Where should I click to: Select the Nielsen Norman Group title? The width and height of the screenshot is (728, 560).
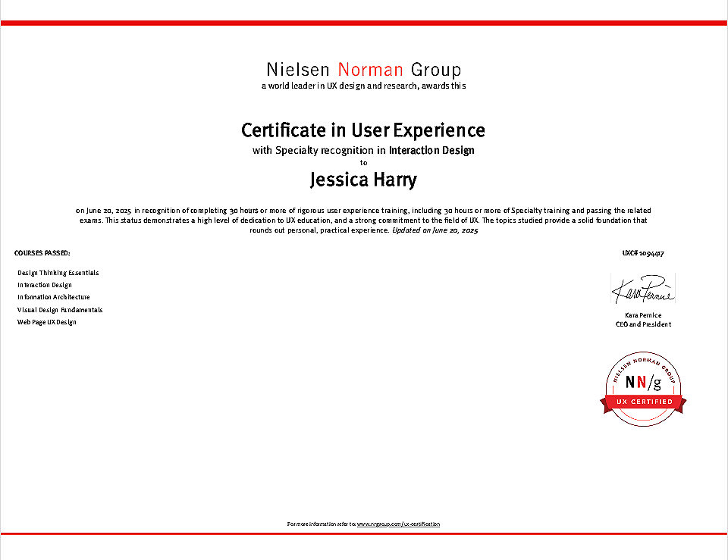[363, 70]
